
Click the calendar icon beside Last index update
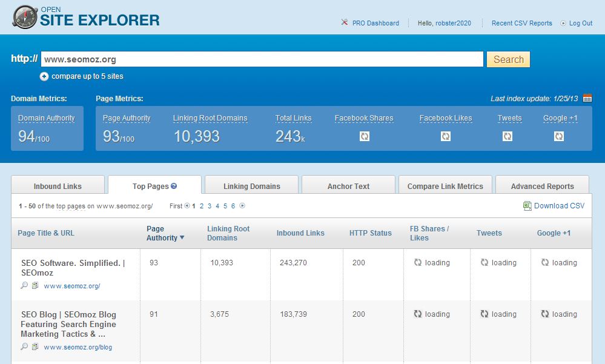coord(587,98)
